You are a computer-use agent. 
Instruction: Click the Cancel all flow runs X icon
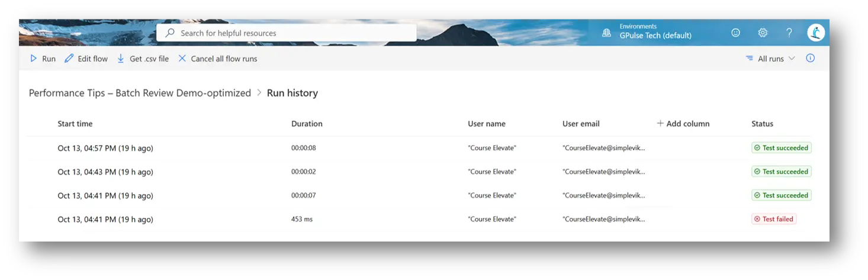182,59
